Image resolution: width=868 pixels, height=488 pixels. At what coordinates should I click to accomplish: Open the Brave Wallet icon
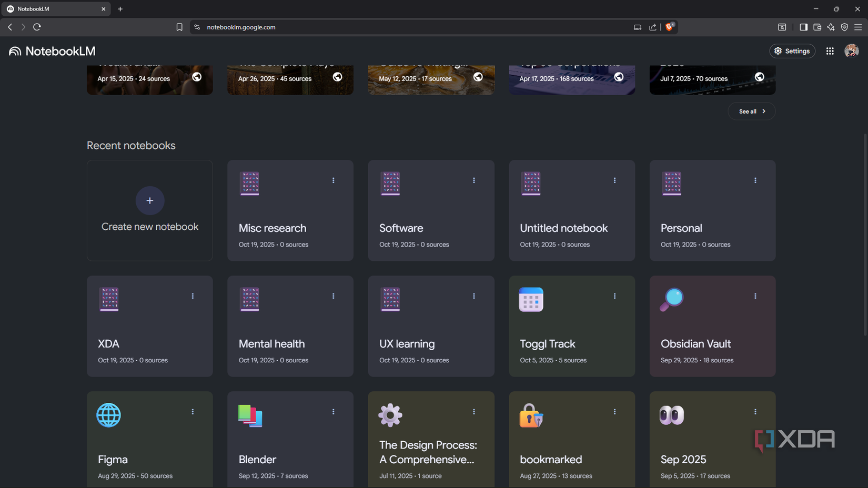[817, 27]
